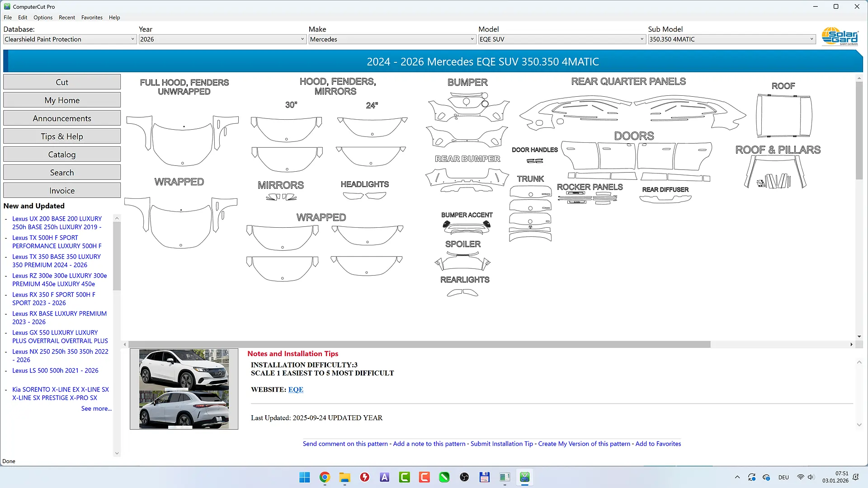Image resolution: width=868 pixels, height=488 pixels.
Task: Open the window-preview taskbar app
Action: tap(505, 477)
